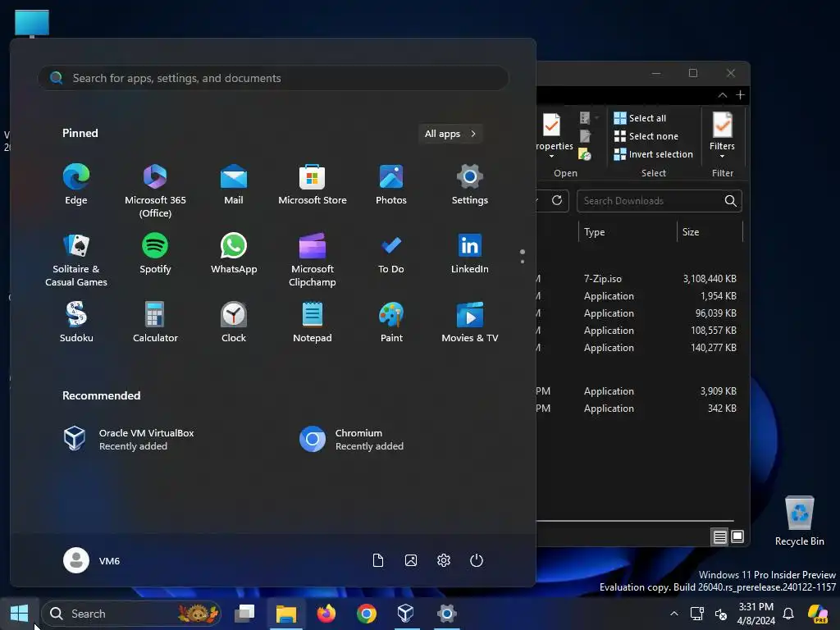Open File Explorer from the taskbar
Viewport: 840px width, 630px height.
(286, 614)
